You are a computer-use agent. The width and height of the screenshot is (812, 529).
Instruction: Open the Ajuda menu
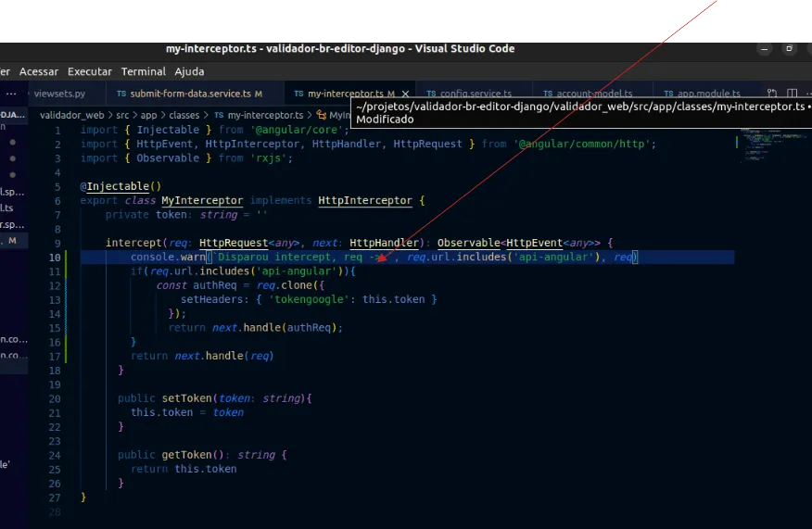[x=189, y=71]
